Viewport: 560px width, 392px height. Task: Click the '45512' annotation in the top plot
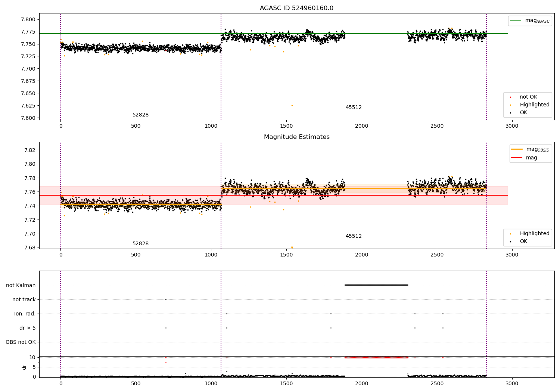pyautogui.click(x=354, y=108)
